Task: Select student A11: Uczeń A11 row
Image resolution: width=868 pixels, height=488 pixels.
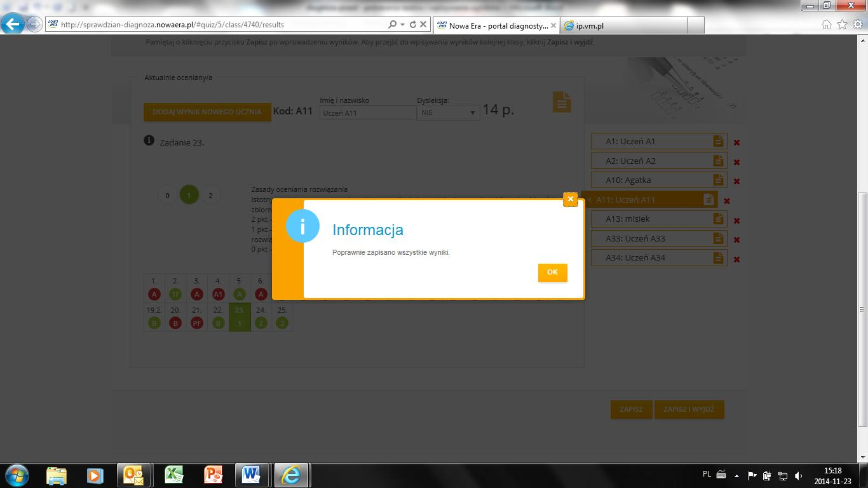Action: click(x=649, y=200)
